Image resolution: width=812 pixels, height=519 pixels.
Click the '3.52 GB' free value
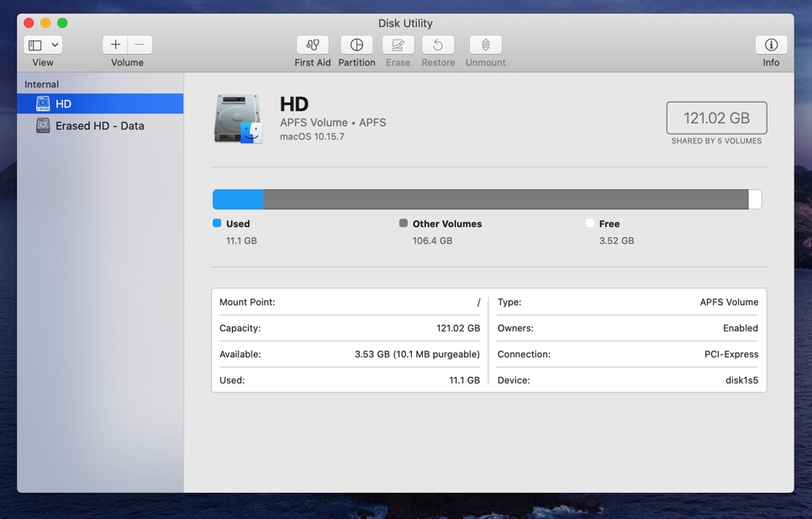tap(617, 241)
